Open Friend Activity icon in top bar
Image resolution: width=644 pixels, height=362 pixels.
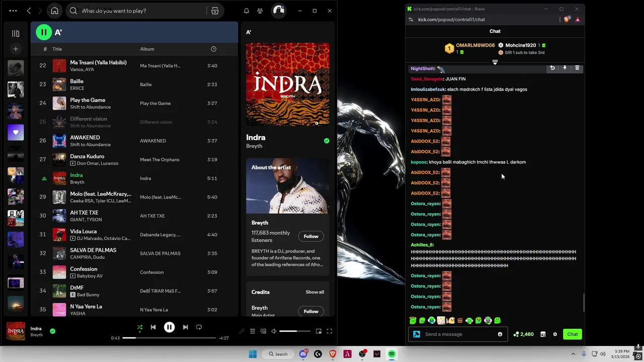pos(260,11)
